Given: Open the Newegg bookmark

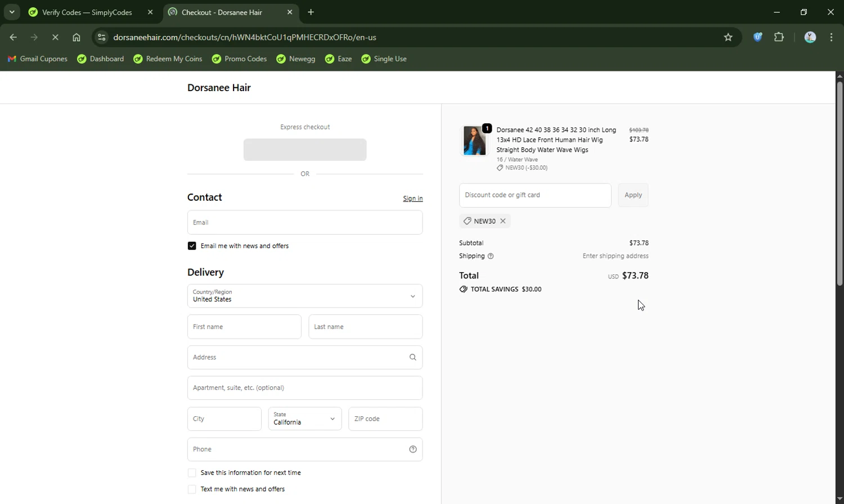Looking at the screenshot, I should [296, 59].
